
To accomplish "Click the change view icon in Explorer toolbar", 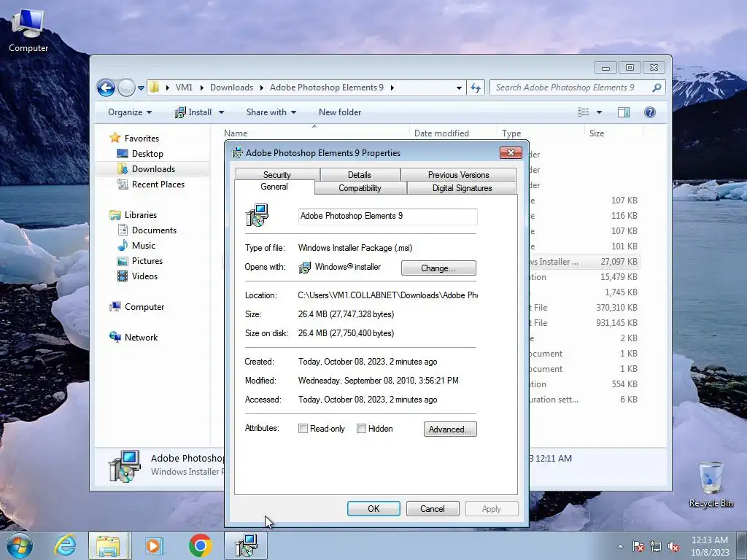I will pyautogui.click(x=583, y=112).
